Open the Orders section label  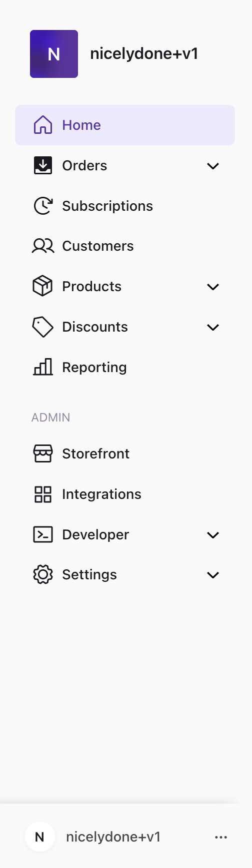click(x=84, y=165)
